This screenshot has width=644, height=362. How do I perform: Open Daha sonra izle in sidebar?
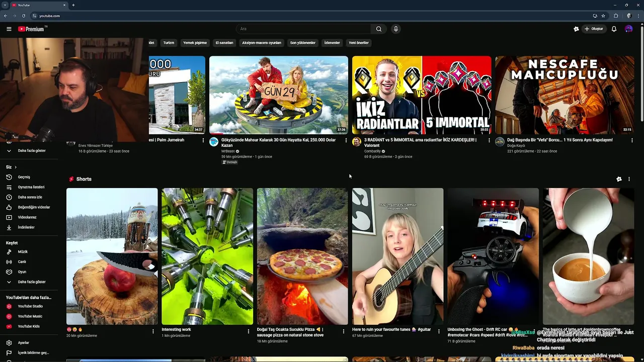pyautogui.click(x=29, y=197)
